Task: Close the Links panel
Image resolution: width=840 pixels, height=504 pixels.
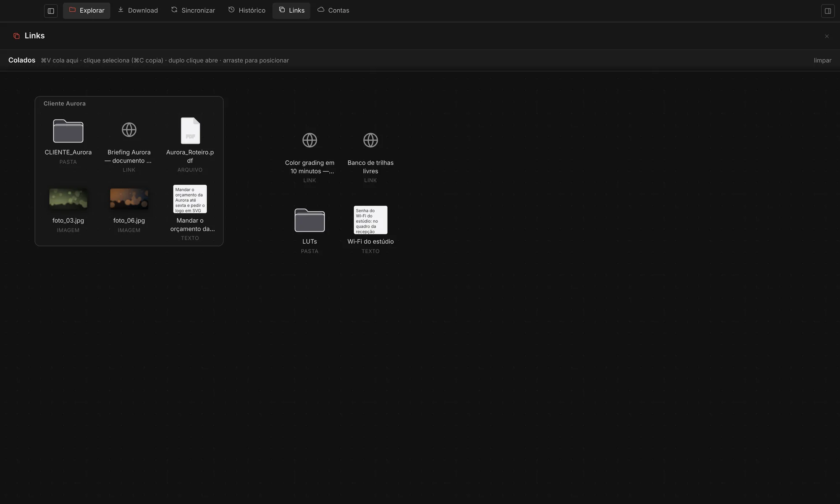Action: click(827, 36)
